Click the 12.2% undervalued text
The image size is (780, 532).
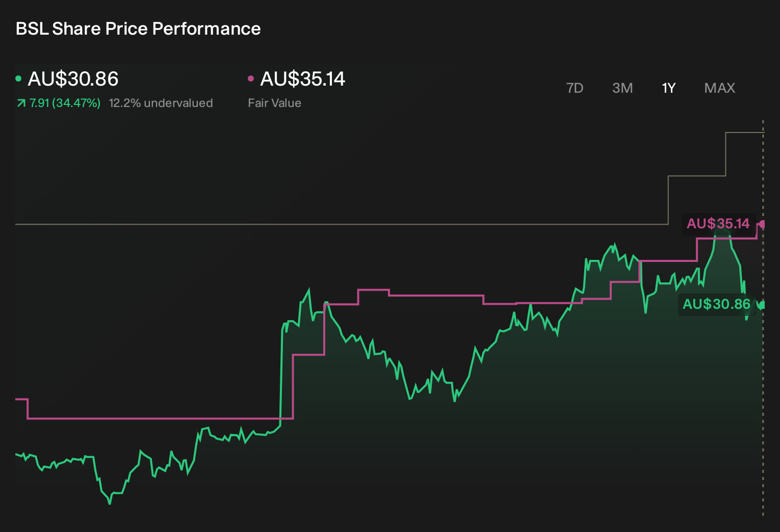click(x=161, y=103)
